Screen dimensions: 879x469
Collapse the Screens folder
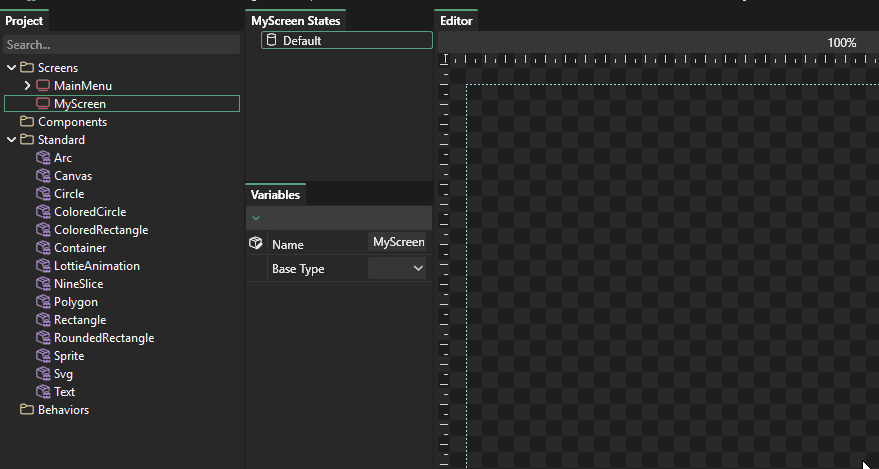(x=12, y=68)
